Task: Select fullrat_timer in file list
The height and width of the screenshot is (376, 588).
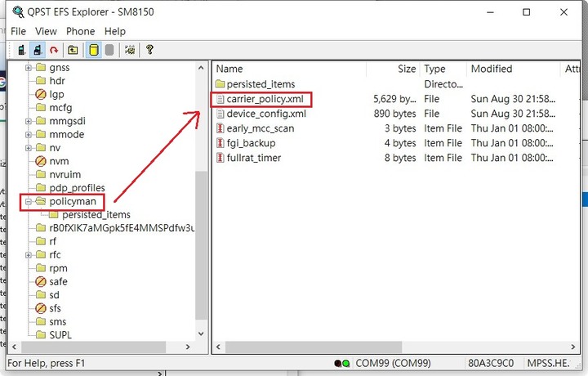Action: (253, 158)
